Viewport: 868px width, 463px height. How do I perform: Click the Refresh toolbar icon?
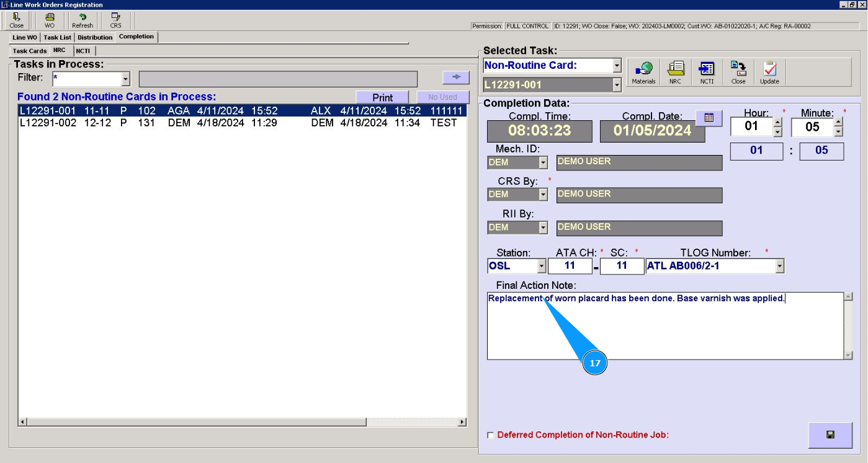tap(83, 20)
